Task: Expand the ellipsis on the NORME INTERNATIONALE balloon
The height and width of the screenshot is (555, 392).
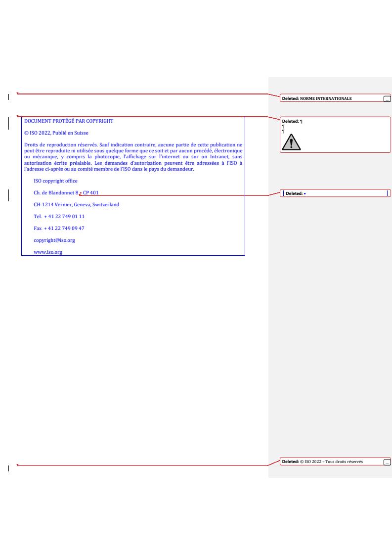Action: (387, 98)
